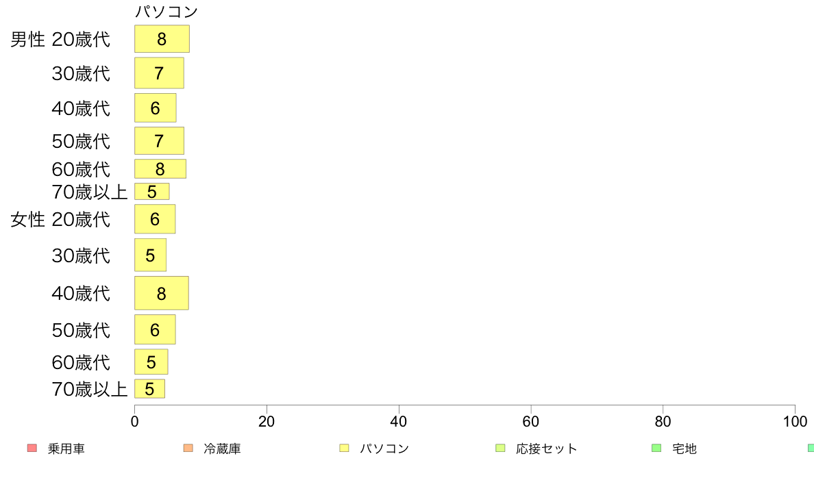The image size is (814, 504).
Task: Click the 100 tick on the x-axis
Action: [795, 422]
